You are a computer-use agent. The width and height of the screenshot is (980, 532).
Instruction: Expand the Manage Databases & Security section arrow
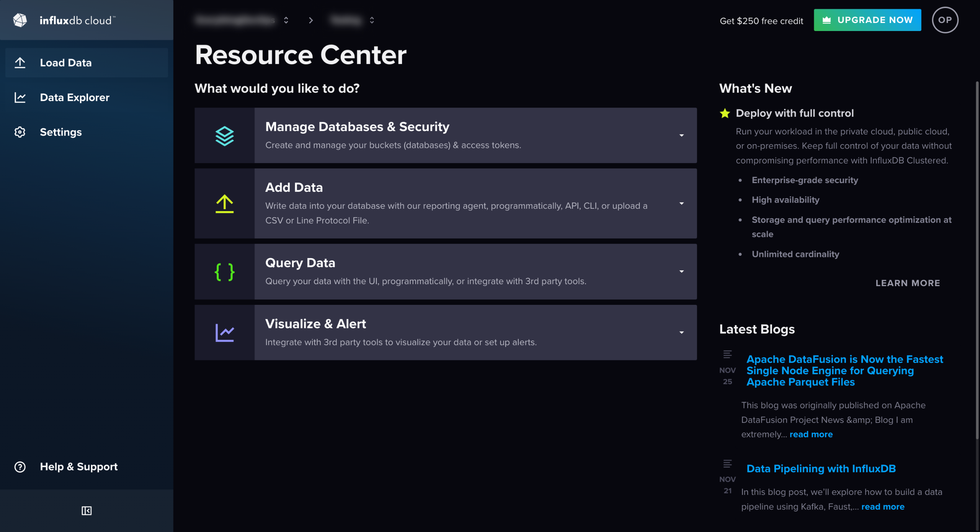pos(681,136)
